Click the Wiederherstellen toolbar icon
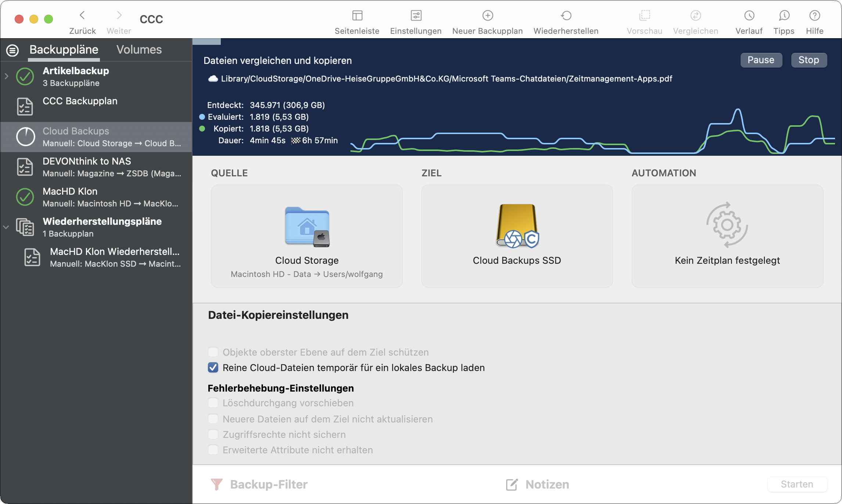 click(566, 16)
